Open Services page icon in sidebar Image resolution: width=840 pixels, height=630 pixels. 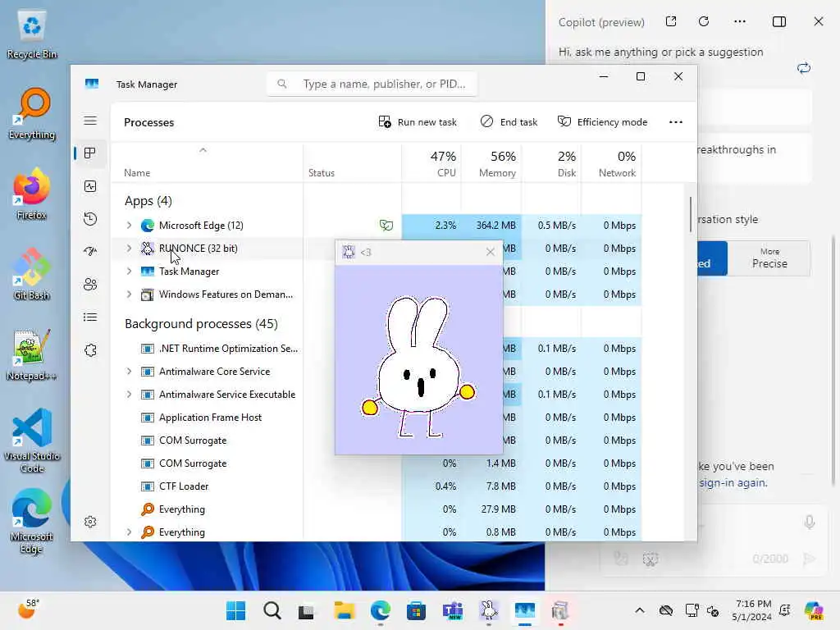click(90, 350)
